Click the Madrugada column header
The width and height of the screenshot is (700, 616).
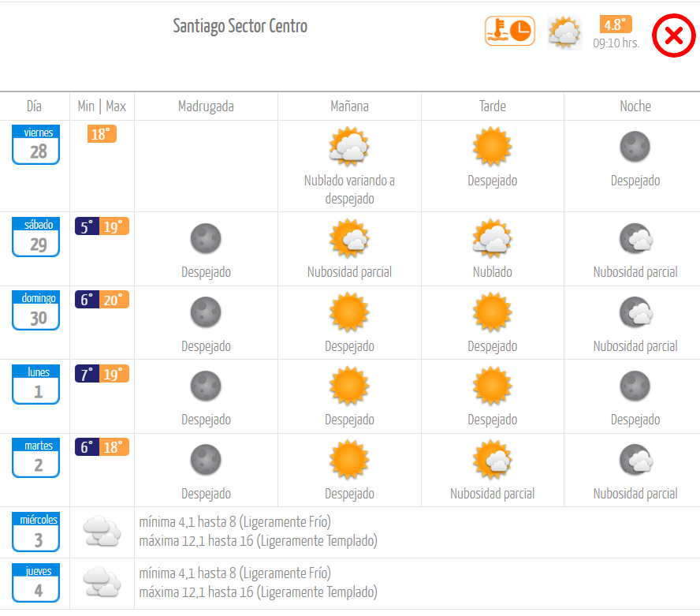tap(206, 106)
